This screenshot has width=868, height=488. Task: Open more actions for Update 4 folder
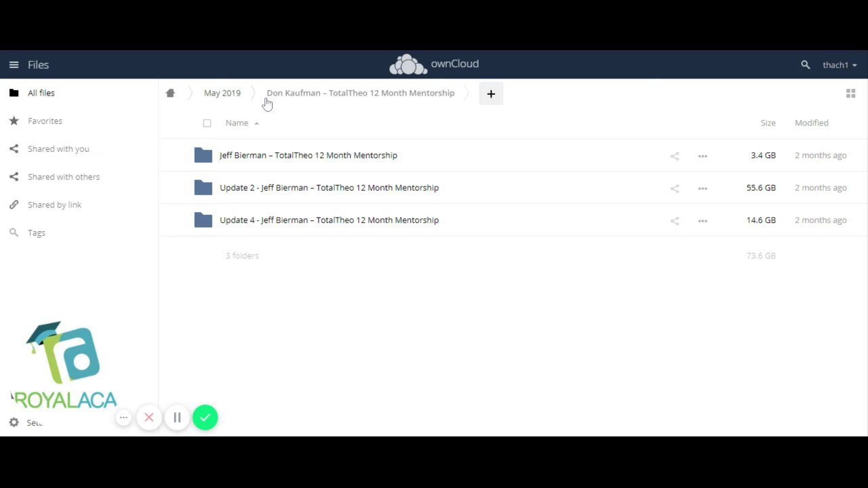(703, 221)
